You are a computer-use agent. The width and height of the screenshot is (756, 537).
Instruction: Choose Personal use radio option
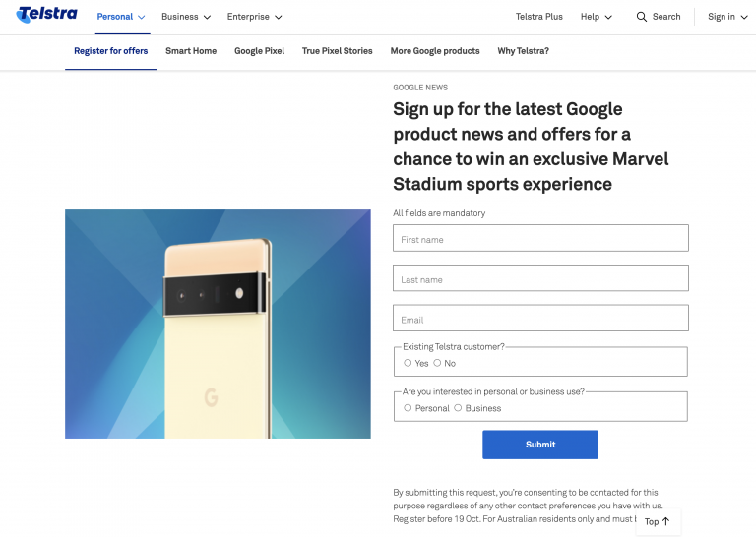(408, 407)
